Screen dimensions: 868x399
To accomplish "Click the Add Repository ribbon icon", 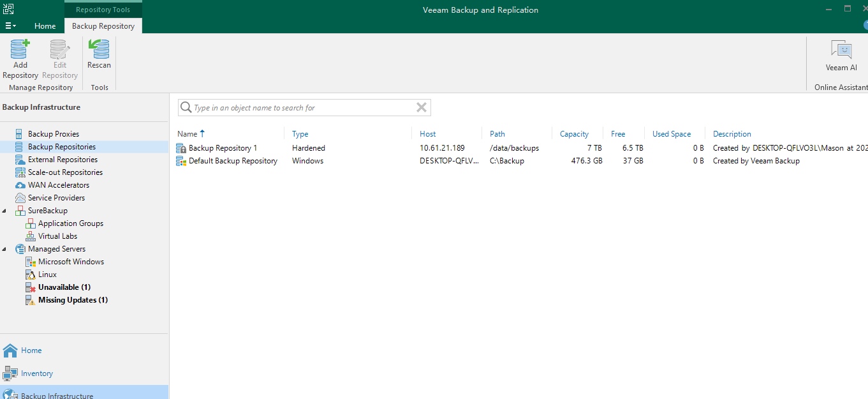I will pyautogui.click(x=20, y=59).
